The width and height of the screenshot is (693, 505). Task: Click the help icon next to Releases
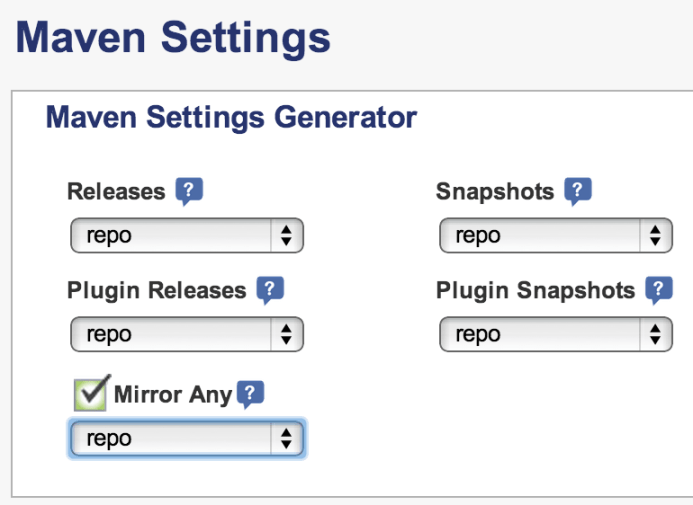[189, 190]
